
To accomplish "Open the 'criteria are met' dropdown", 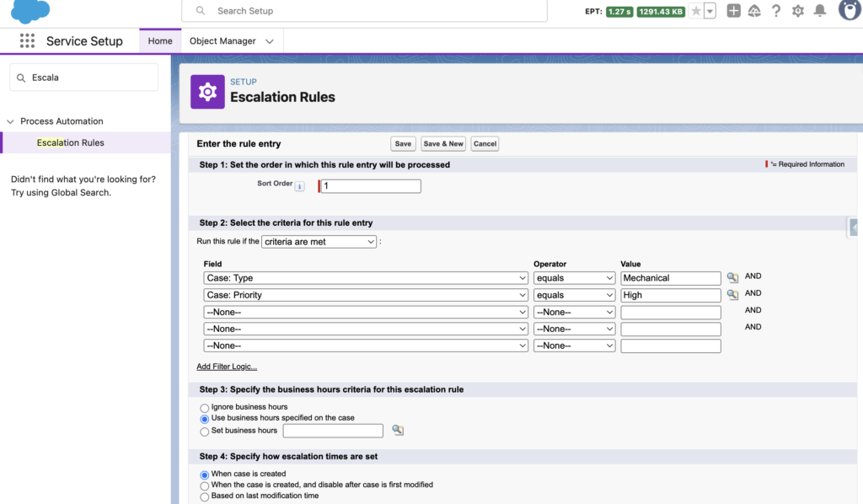I will [x=319, y=241].
